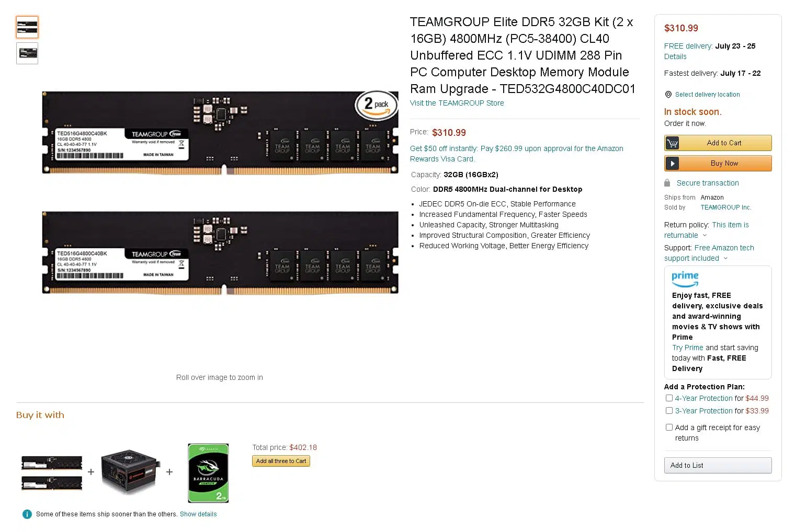The width and height of the screenshot is (795, 532).
Task: Open the Try Prime link
Action: 688,348
